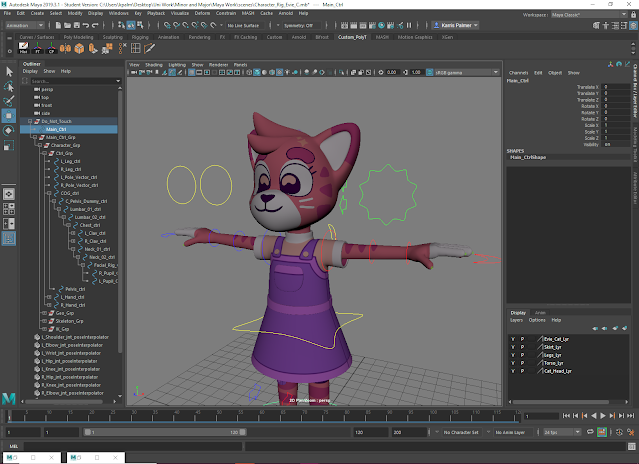
Task: Select the Lasso tool in toolbox
Action: (x=9, y=86)
